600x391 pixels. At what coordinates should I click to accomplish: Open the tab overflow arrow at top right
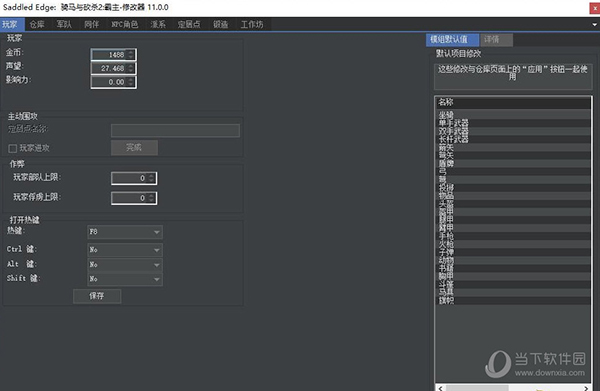coord(594,25)
